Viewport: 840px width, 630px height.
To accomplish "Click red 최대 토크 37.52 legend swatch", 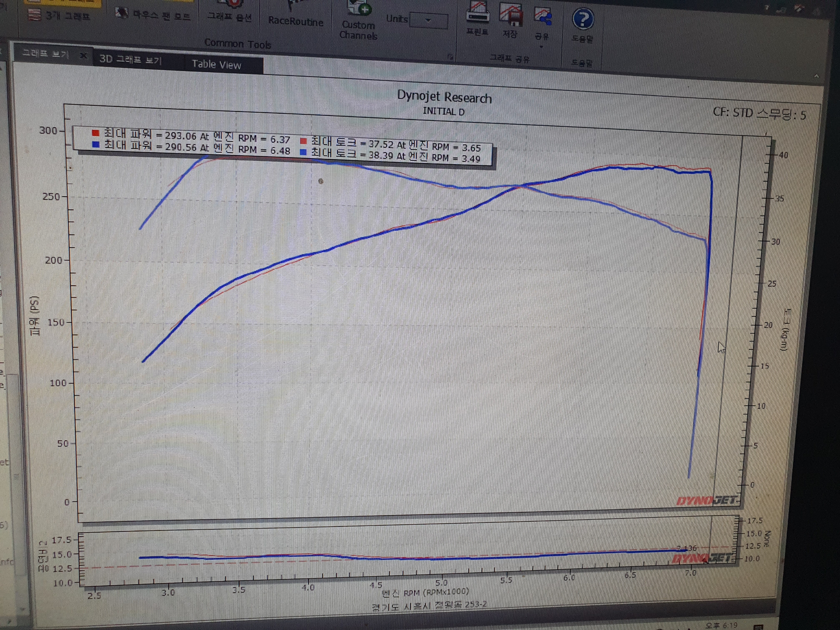I will point(303,141).
